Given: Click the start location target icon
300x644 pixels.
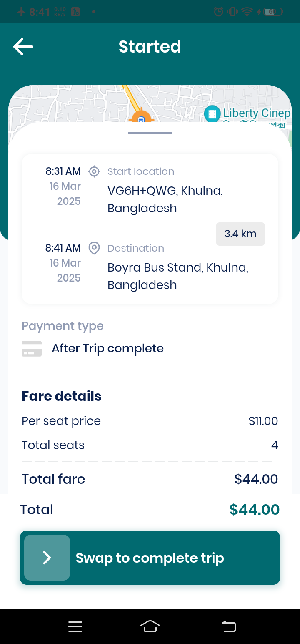Looking at the screenshot, I should 94,171.
